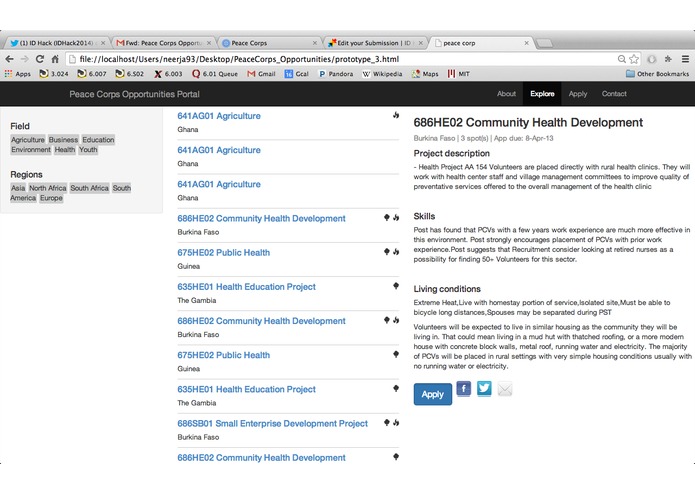Open the first 641AG01 Agriculture listing

[219, 116]
